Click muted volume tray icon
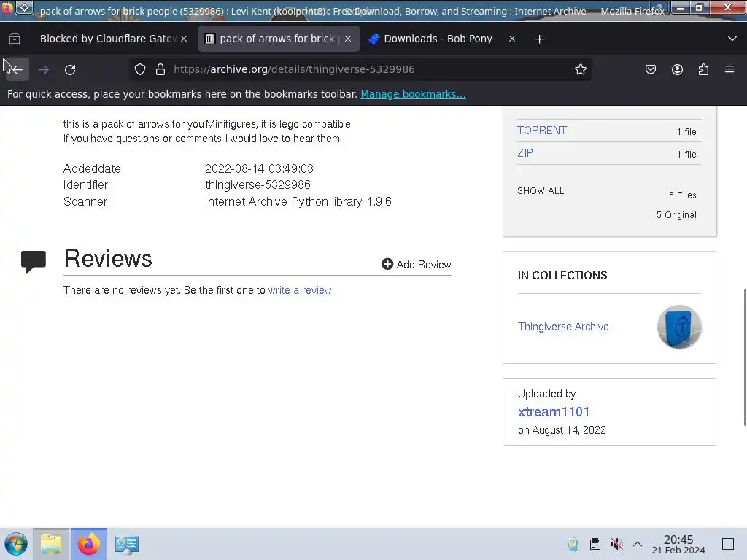The image size is (747, 560). coord(616,544)
